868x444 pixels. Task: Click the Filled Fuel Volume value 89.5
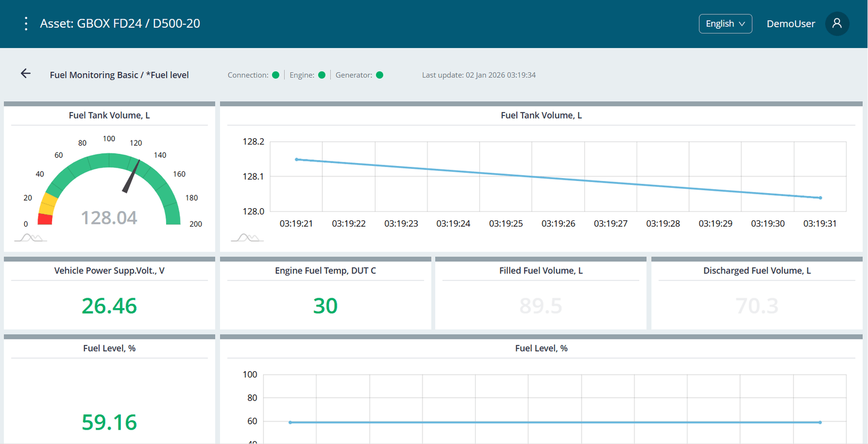tap(540, 305)
